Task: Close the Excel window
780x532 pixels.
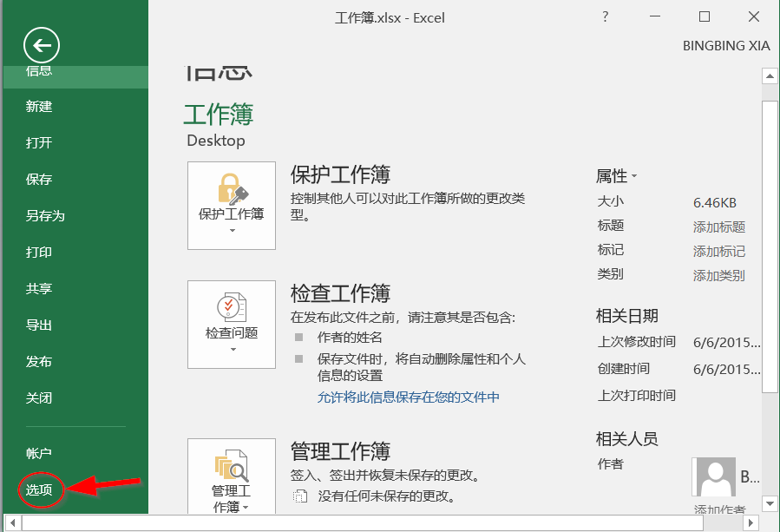Action: coord(754,16)
